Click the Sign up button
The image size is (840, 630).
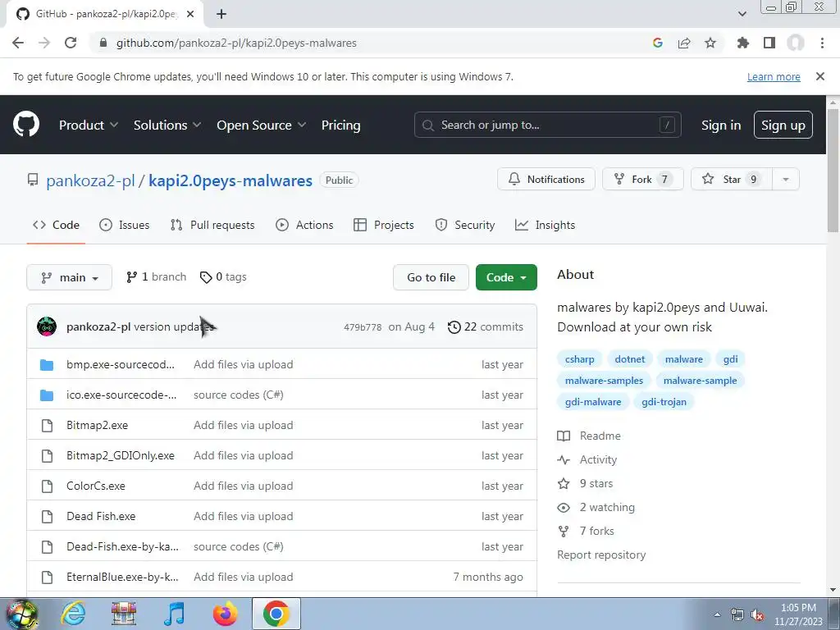coord(783,125)
